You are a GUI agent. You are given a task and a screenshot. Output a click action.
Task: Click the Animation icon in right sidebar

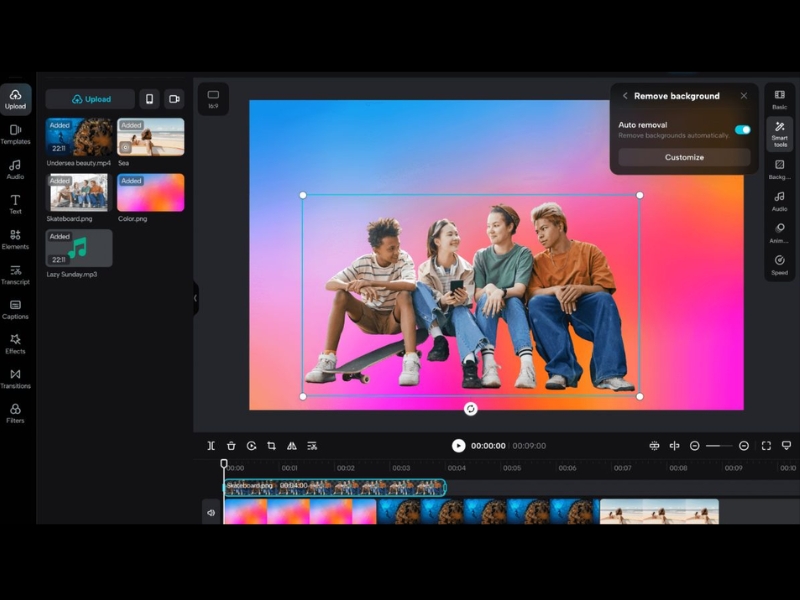tap(779, 232)
